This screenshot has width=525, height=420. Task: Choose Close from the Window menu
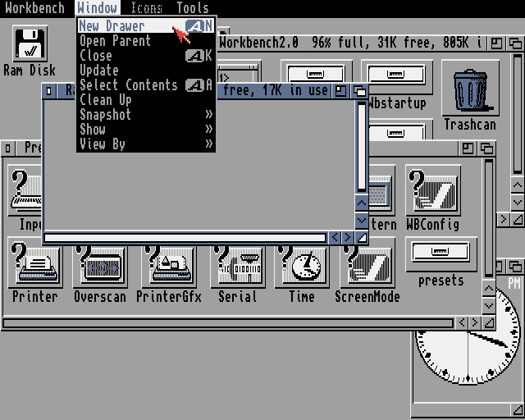pyautogui.click(x=146, y=55)
